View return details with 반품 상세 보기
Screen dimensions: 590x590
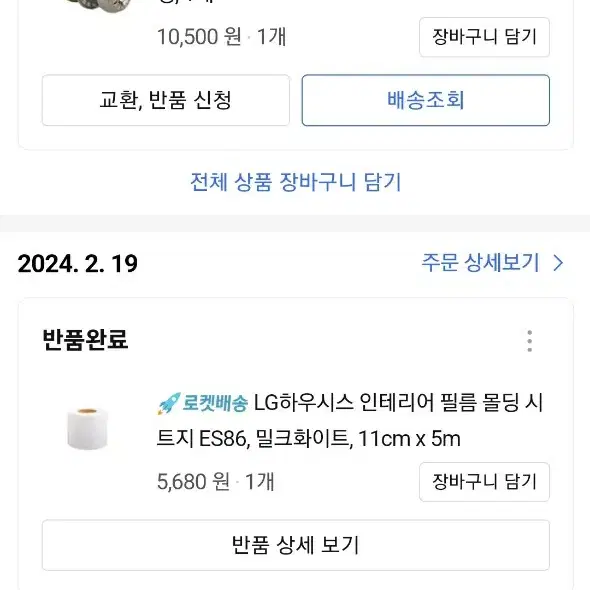(295, 545)
